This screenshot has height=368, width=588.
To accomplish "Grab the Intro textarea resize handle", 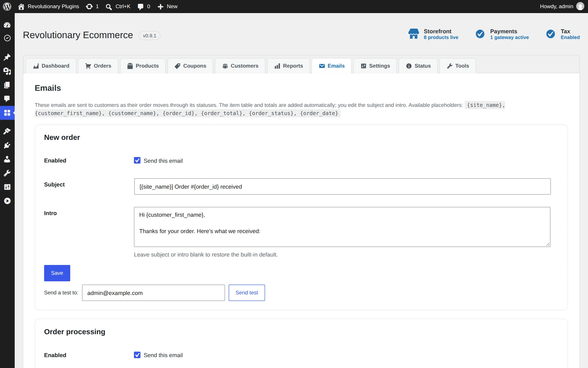I will coord(548,244).
